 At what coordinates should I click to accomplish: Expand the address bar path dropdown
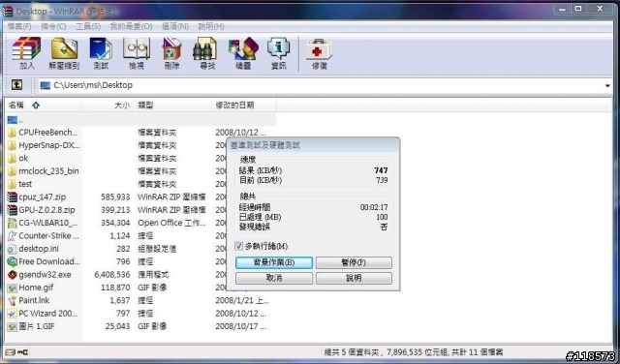click(x=607, y=85)
